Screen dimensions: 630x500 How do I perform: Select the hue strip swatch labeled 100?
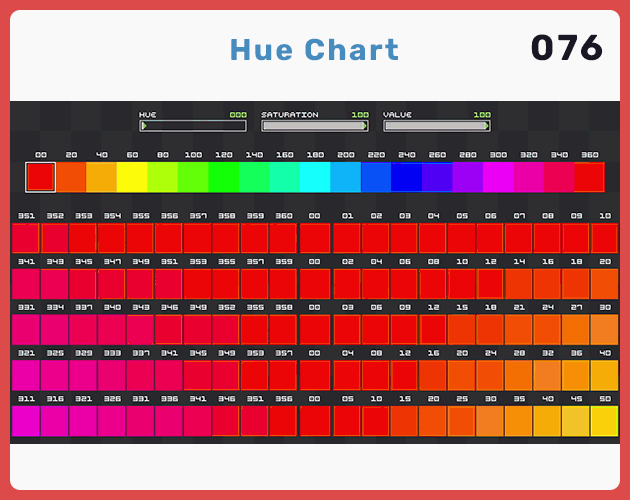[x=193, y=177]
